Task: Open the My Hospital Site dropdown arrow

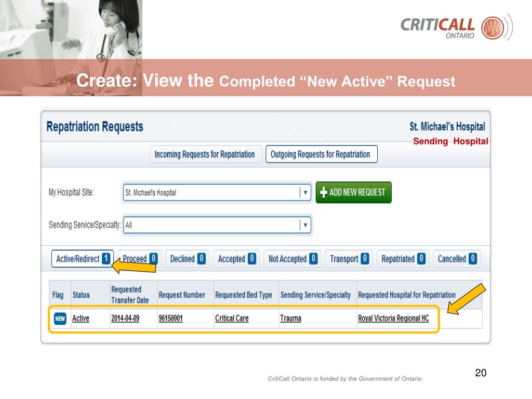Action: pos(305,192)
